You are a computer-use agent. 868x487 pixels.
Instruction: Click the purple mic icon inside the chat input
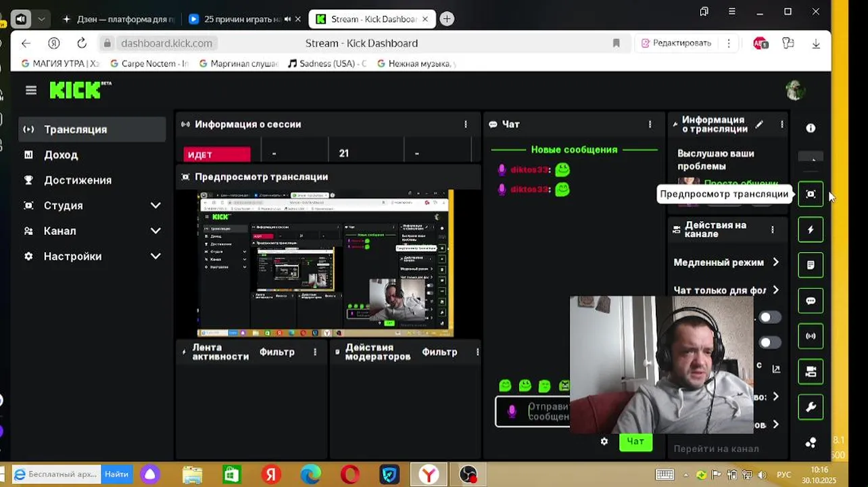512,411
